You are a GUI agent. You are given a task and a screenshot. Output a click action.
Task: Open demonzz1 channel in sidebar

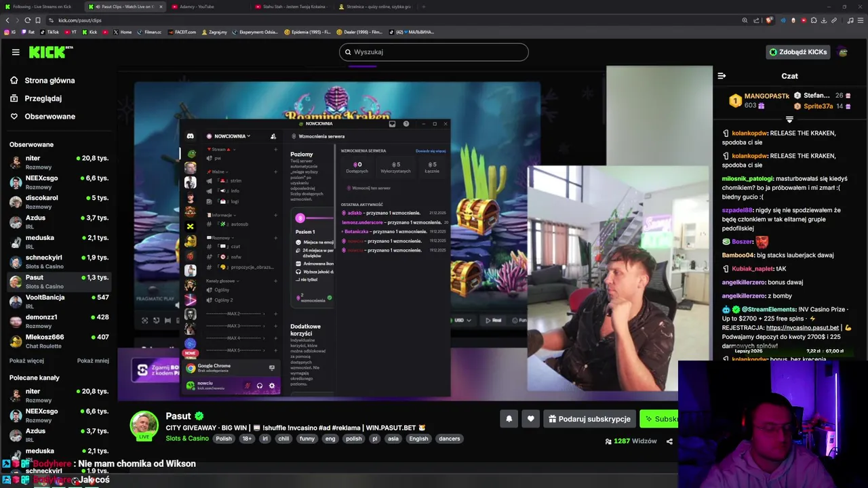pos(59,321)
